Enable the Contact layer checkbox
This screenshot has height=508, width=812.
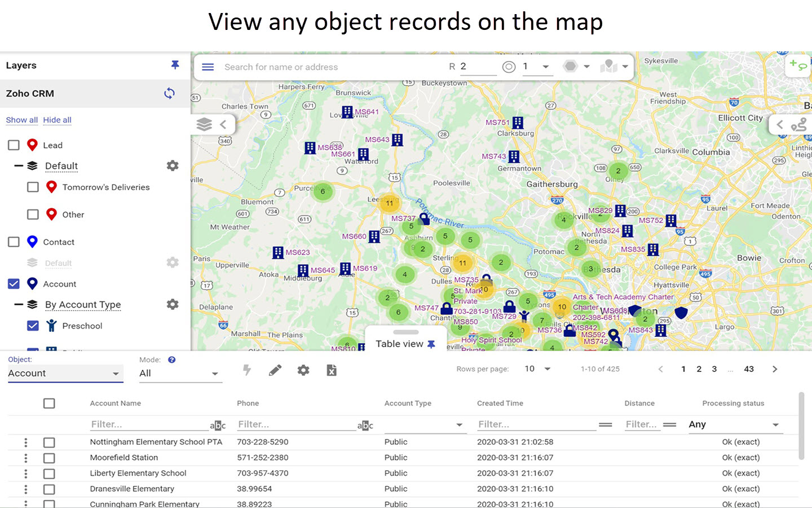[x=14, y=242]
